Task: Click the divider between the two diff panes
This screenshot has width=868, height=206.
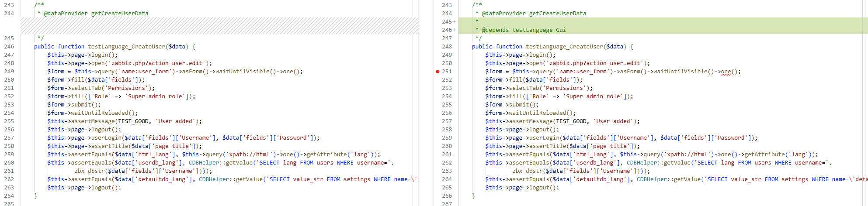Action: (x=426, y=103)
